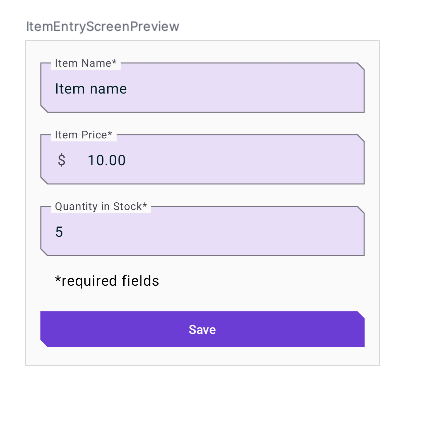Click the dollar sign currency symbol
The width and height of the screenshot is (427, 421).
tap(62, 160)
